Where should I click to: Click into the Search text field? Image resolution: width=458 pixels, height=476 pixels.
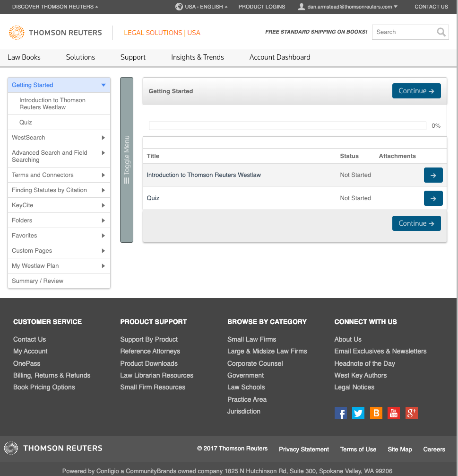(403, 32)
